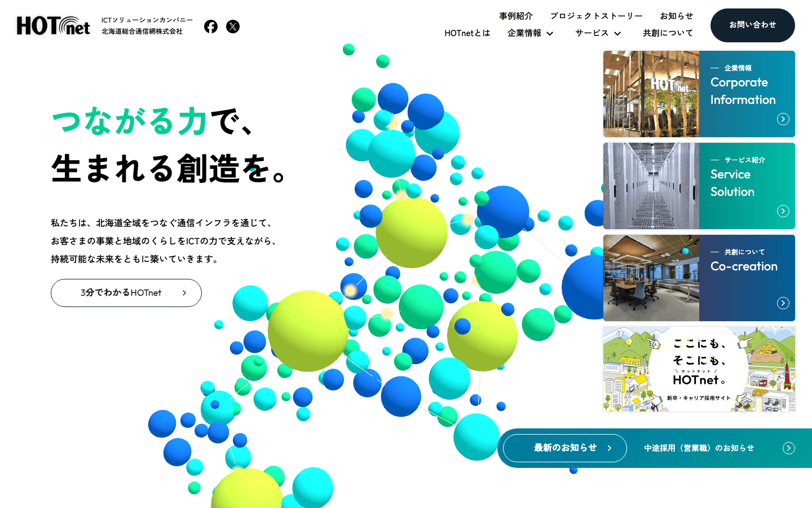This screenshot has height=508, width=812.
Task: Click the つながる力で、 headline text
Action: point(153,121)
